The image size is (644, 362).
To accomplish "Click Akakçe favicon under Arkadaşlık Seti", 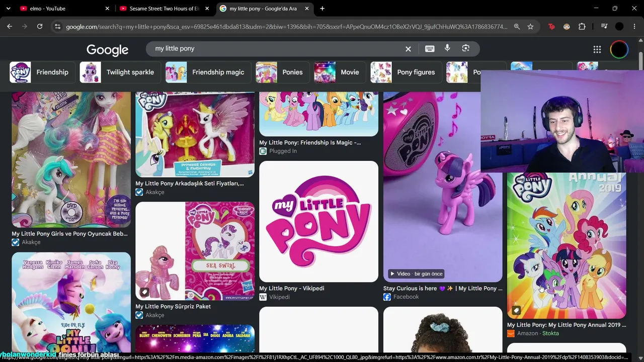I will click(139, 192).
